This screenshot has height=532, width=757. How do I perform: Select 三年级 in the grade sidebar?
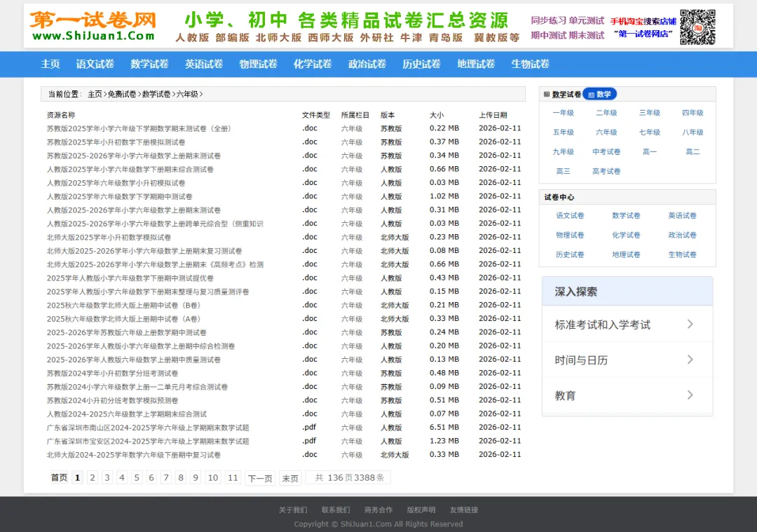pos(650,112)
